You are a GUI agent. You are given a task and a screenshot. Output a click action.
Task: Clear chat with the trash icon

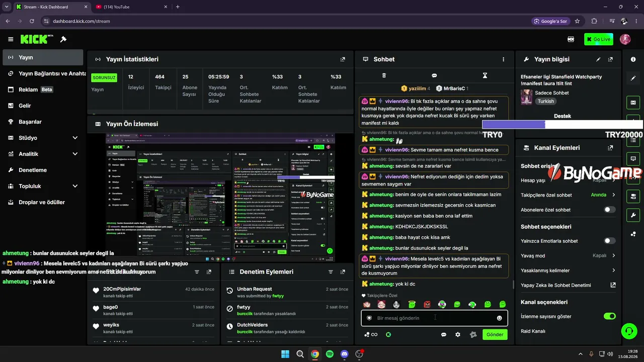384,75
